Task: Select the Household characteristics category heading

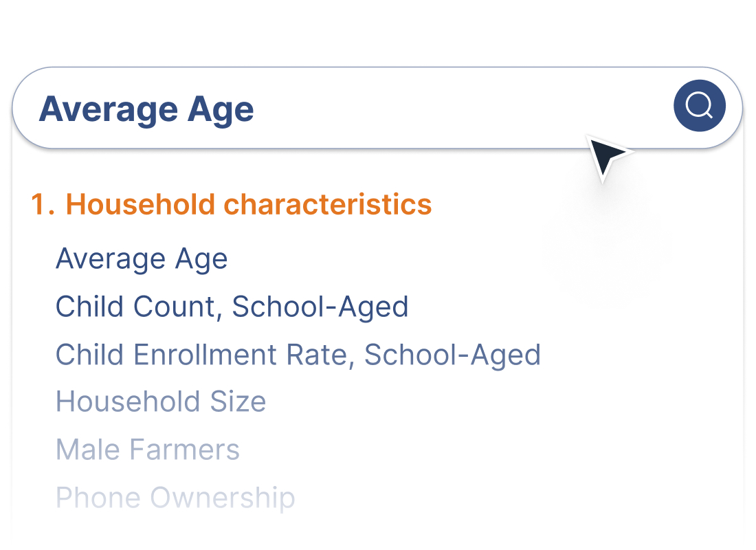Action: click(232, 204)
